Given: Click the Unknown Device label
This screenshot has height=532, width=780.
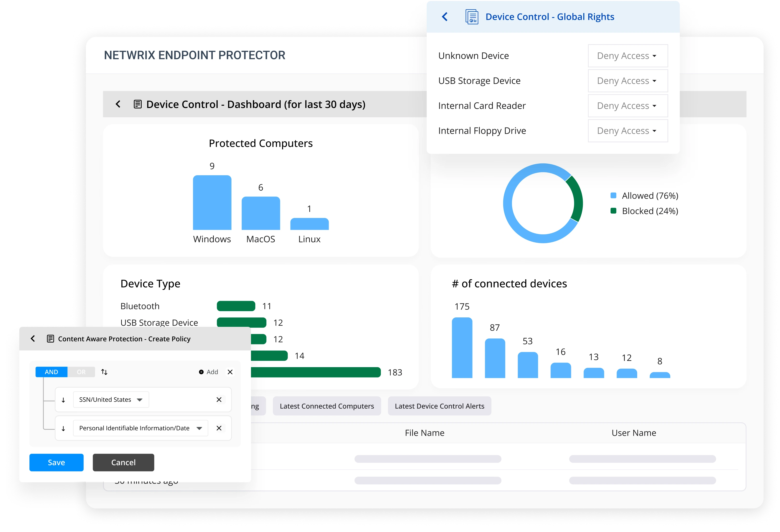Looking at the screenshot, I should pyautogui.click(x=474, y=56).
